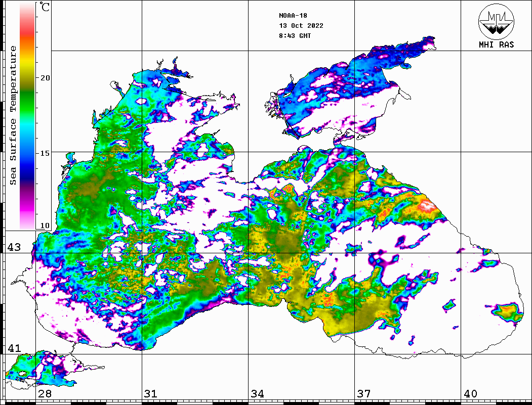Click longitude label '34'
The height and width of the screenshot is (405, 532).
click(x=257, y=394)
